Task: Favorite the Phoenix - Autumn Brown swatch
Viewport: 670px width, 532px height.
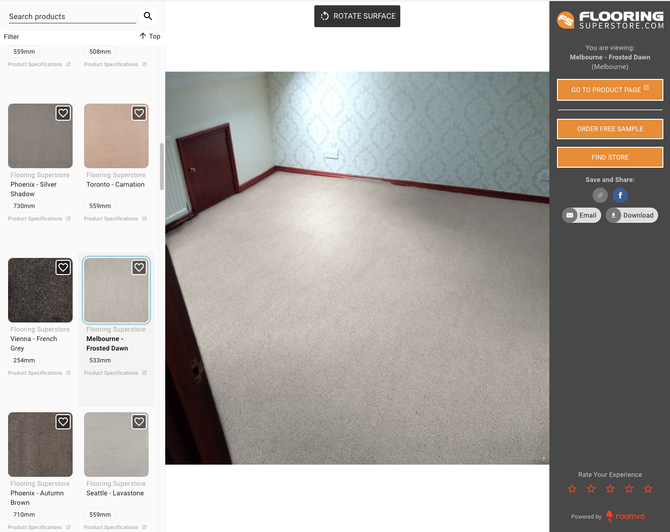Action: (x=63, y=422)
